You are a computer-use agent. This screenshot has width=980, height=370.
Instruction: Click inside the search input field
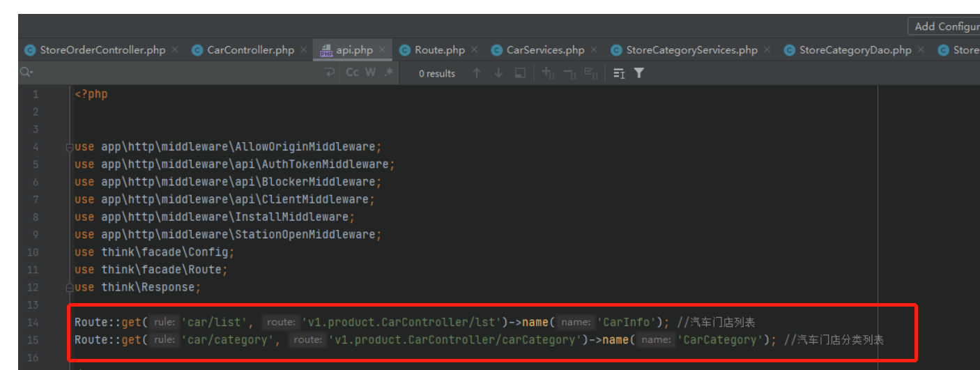point(174,72)
